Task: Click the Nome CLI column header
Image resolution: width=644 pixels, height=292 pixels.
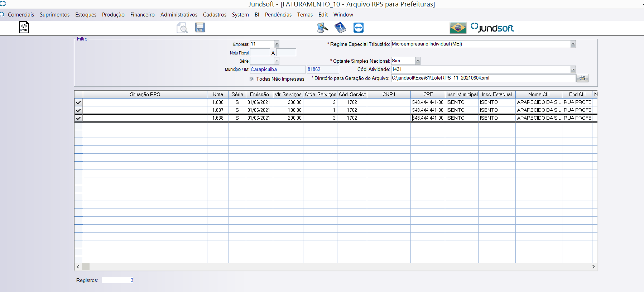Action: tap(539, 95)
